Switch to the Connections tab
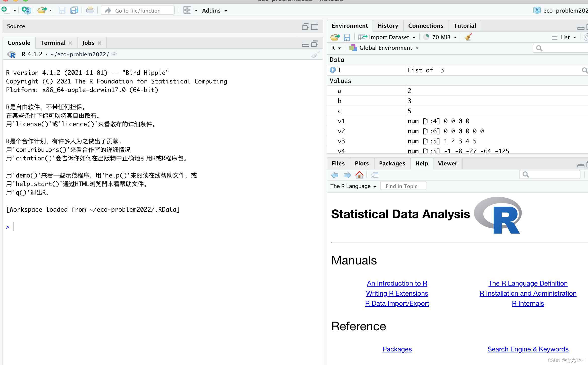 coord(426,26)
